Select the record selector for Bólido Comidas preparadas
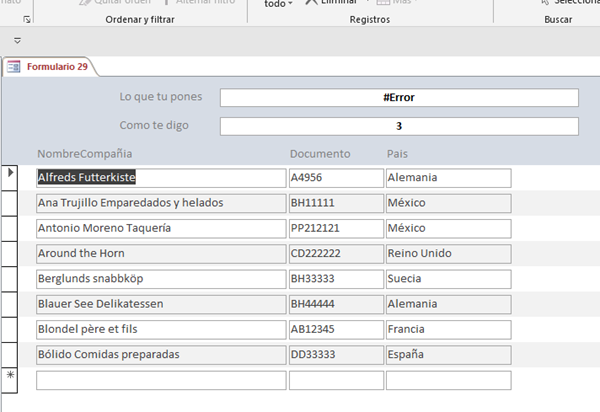This screenshot has height=412, width=600. click(x=11, y=354)
